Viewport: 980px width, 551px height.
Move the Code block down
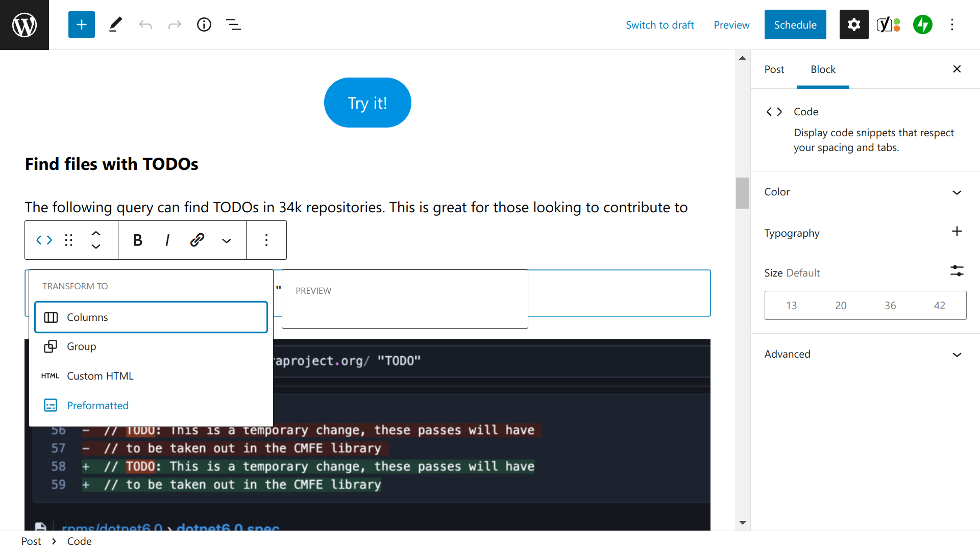click(x=96, y=247)
